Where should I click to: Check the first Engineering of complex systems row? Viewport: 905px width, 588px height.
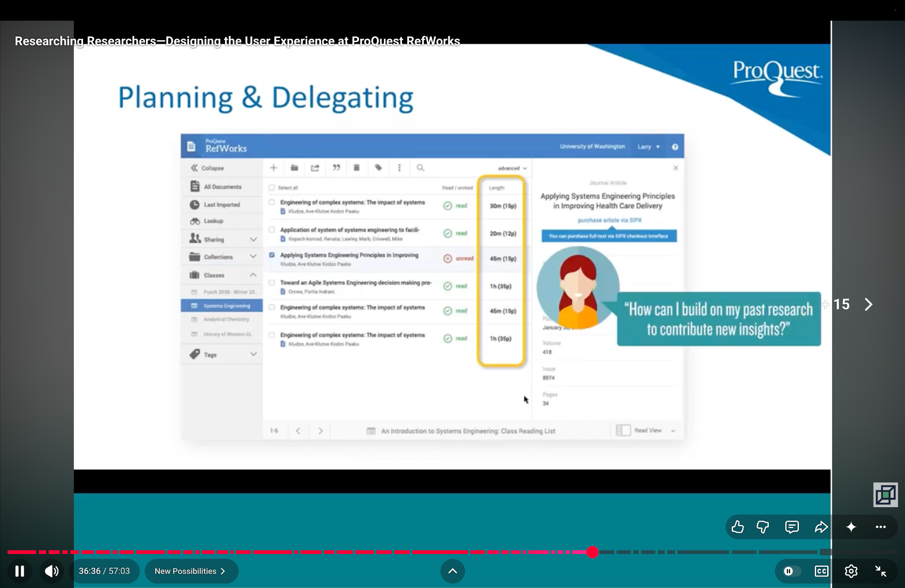click(x=271, y=202)
